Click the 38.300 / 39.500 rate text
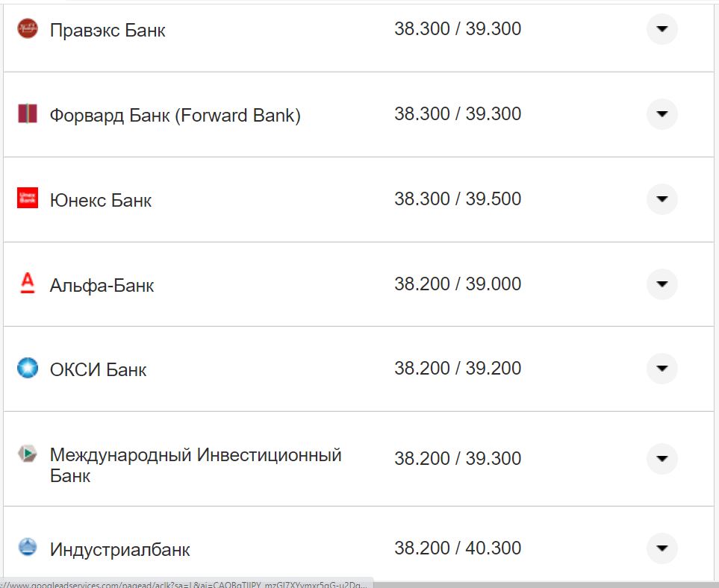The image size is (719, 588). [x=458, y=198]
